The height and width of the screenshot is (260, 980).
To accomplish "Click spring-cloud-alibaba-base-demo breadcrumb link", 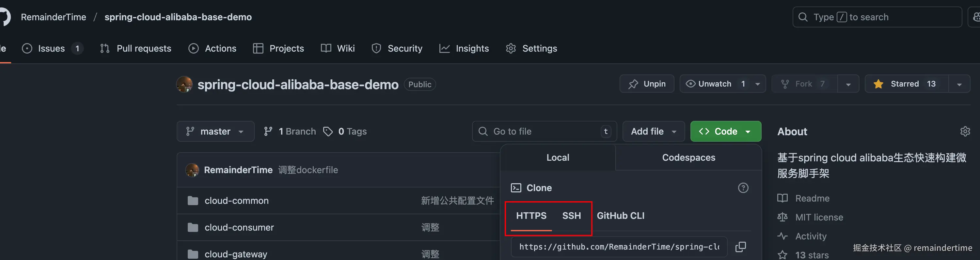I will pyautogui.click(x=178, y=17).
